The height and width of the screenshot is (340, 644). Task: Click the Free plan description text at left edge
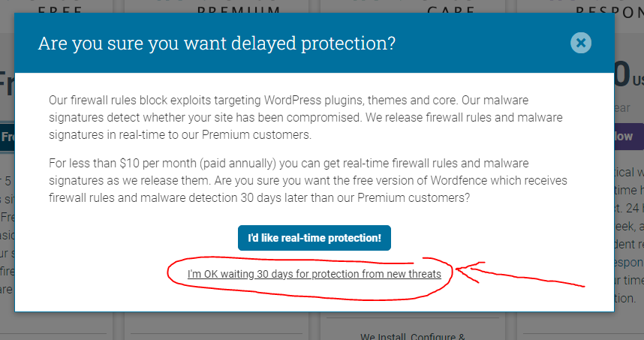(8, 235)
